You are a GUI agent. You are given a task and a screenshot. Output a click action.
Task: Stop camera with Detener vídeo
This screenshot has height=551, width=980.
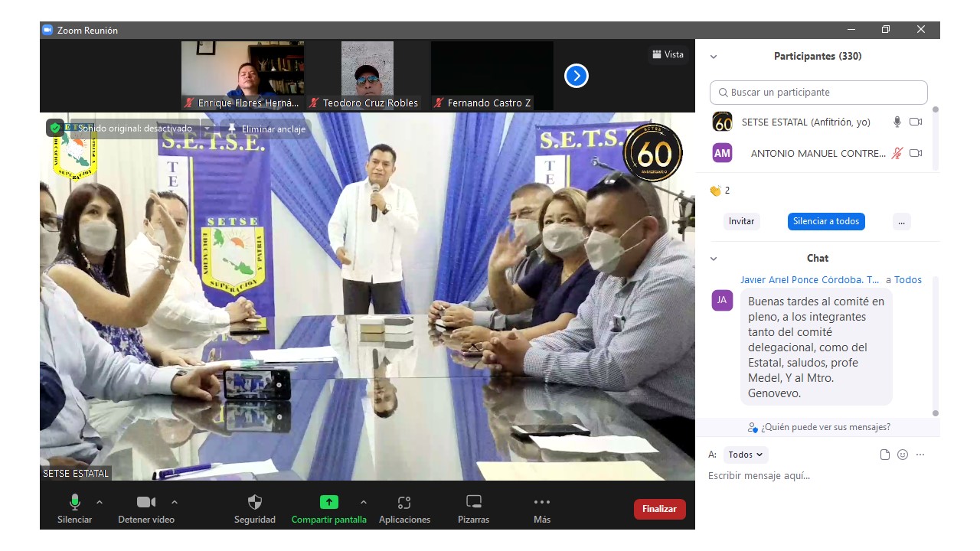(146, 509)
